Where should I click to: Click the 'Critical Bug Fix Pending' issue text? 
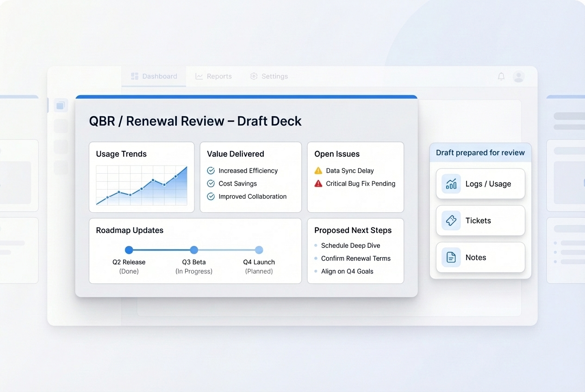tap(361, 184)
